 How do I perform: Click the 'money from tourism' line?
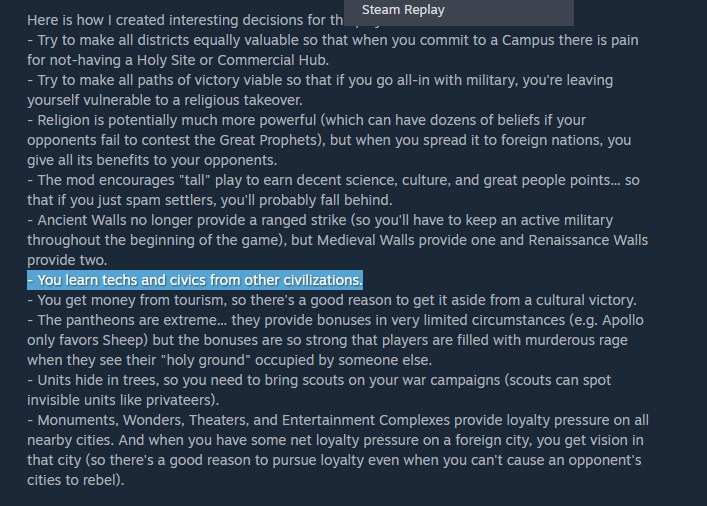(332, 300)
